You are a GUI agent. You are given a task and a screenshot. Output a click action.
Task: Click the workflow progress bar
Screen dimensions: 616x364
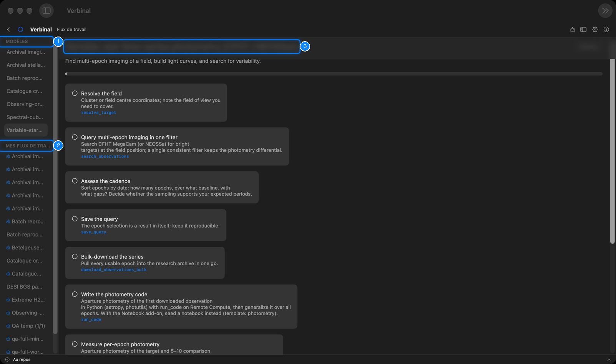(334, 74)
